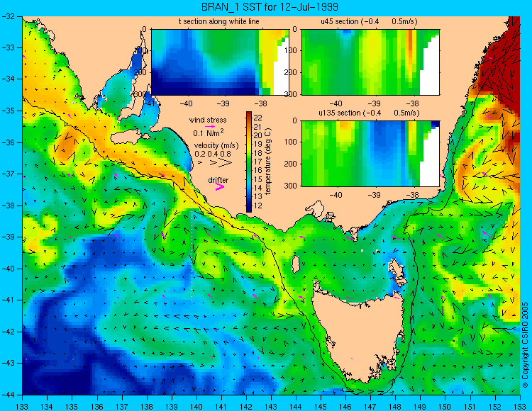Open the t section temperature inset plot
This screenshot has height=411, width=532.
click(x=220, y=62)
